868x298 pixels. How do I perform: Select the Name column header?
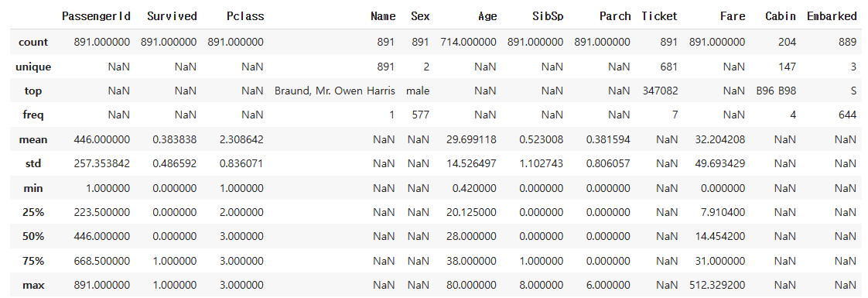pyautogui.click(x=383, y=16)
